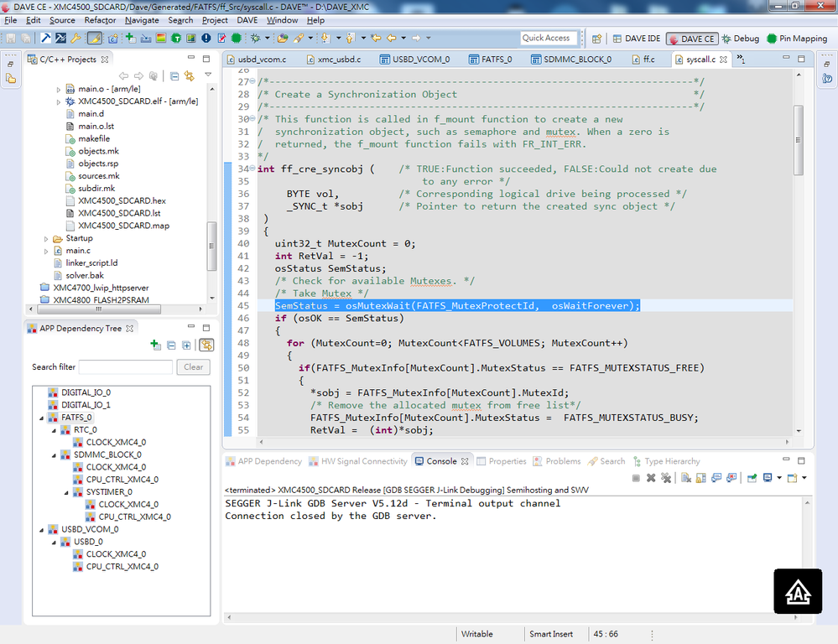Viewport: 838px width, 644px height.
Task: Expand the main.o - [arm/le] tree node
Action: pyautogui.click(x=58, y=89)
